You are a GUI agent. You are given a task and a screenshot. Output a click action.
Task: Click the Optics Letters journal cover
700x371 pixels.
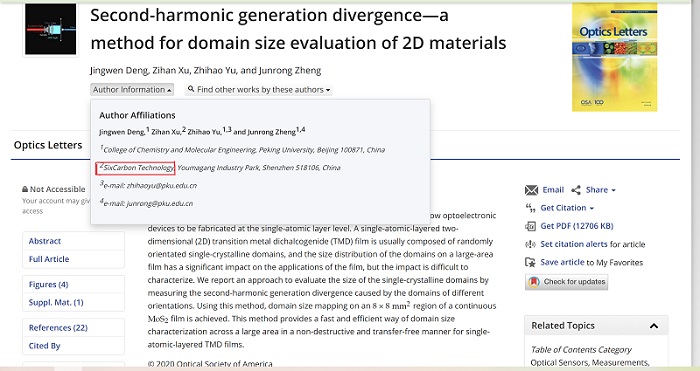pos(614,57)
